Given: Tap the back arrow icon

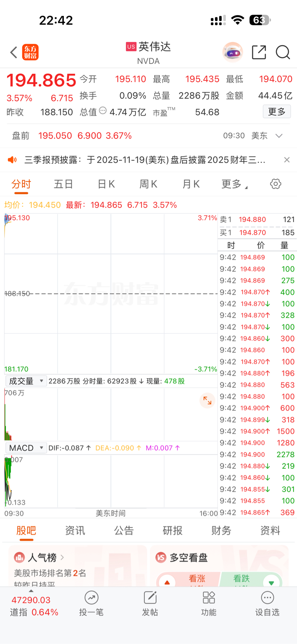Looking at the screenshot, I should 14,52.
